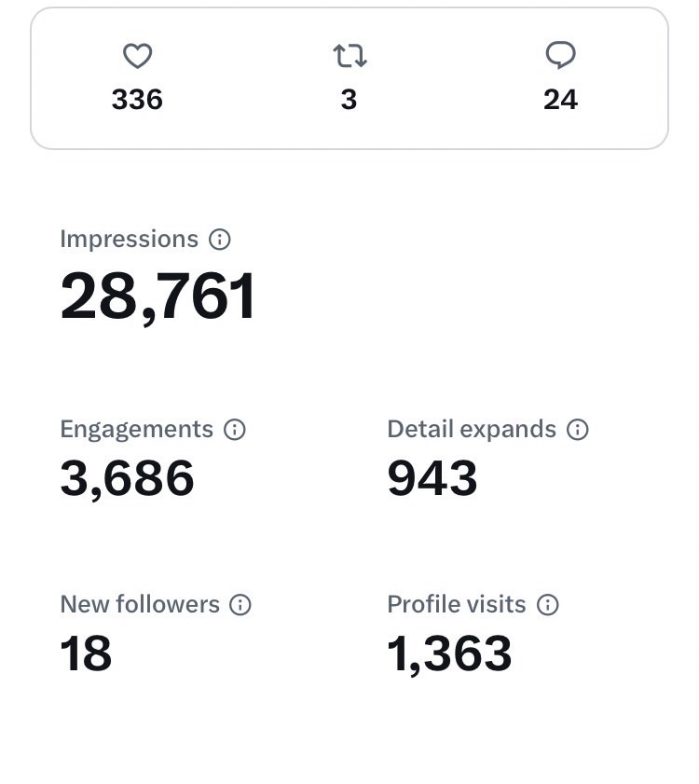Click the Profile visits label
Screen dimensions: 699x784
(x=456, y=605)
